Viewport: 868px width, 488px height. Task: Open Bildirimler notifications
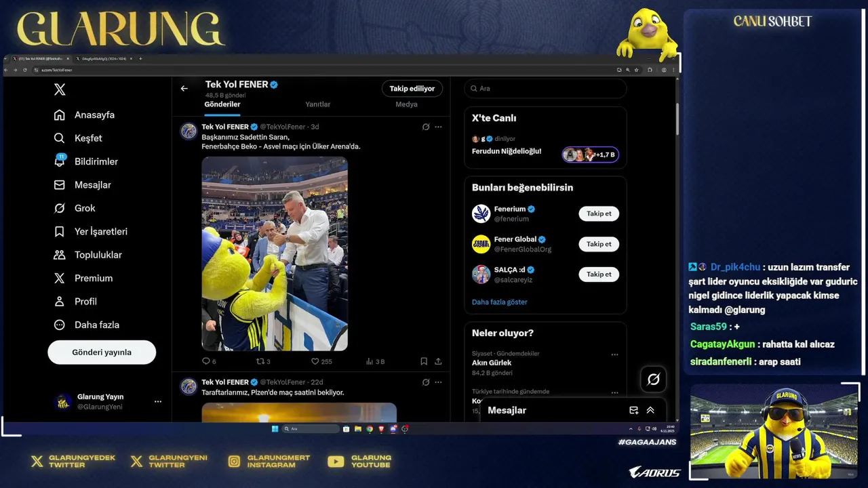[x=86, y=161]
